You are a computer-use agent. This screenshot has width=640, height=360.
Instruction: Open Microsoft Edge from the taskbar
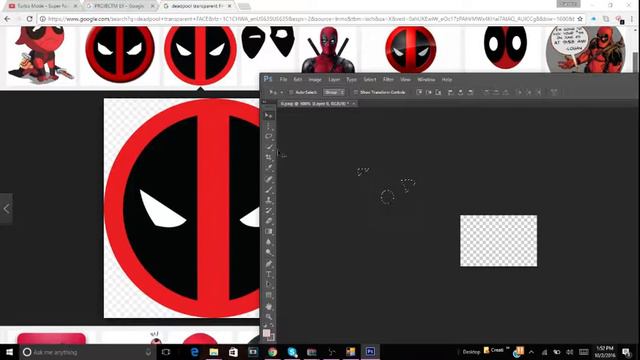[195, 352]
